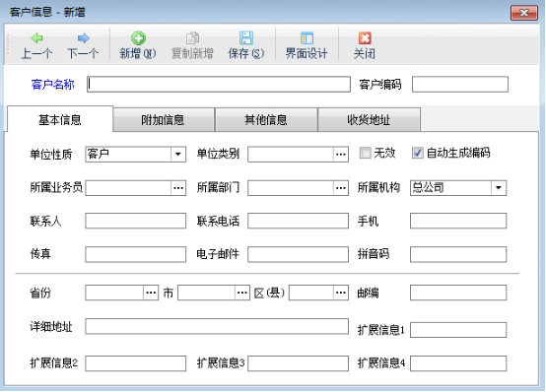546x392 pixels.
Task: Tick the 无效 checkbox
Action: coord(365,153)
